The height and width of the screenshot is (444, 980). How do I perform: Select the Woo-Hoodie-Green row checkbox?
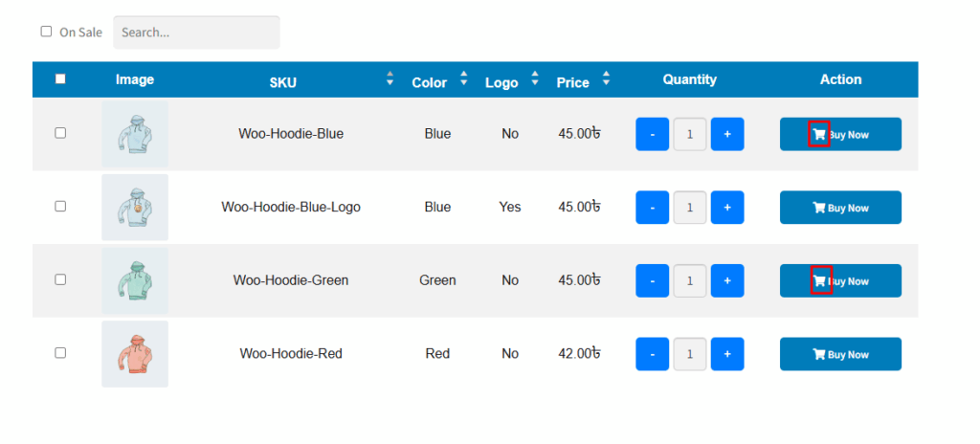click(60, 279)
